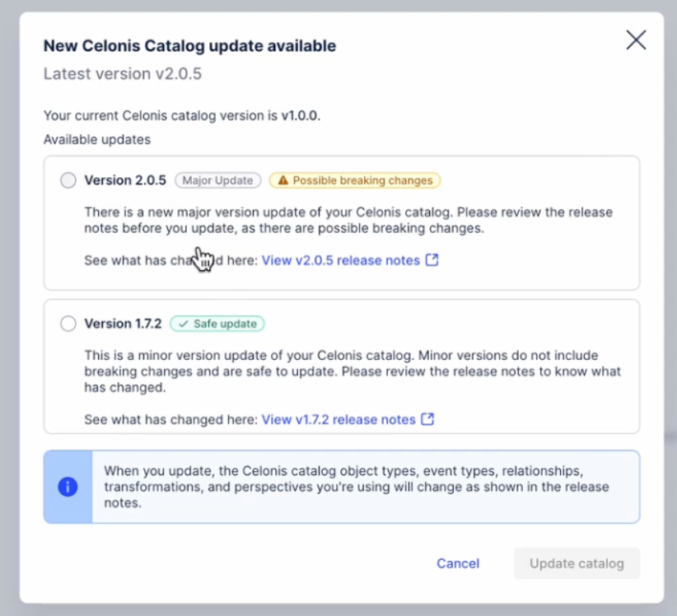Open View v1.7.2 release notes link
Viewport: 677px width, 616px height.
(x=338, y=419)
